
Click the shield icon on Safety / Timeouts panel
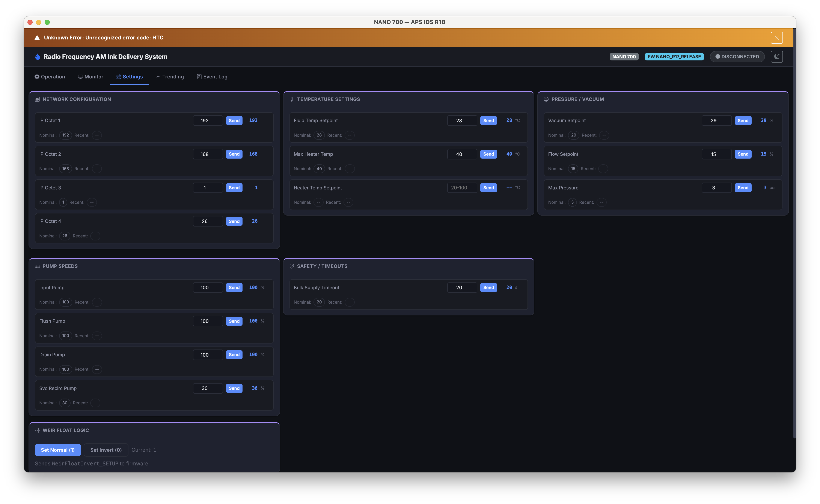pyautogui.click(x=292, y=266)
